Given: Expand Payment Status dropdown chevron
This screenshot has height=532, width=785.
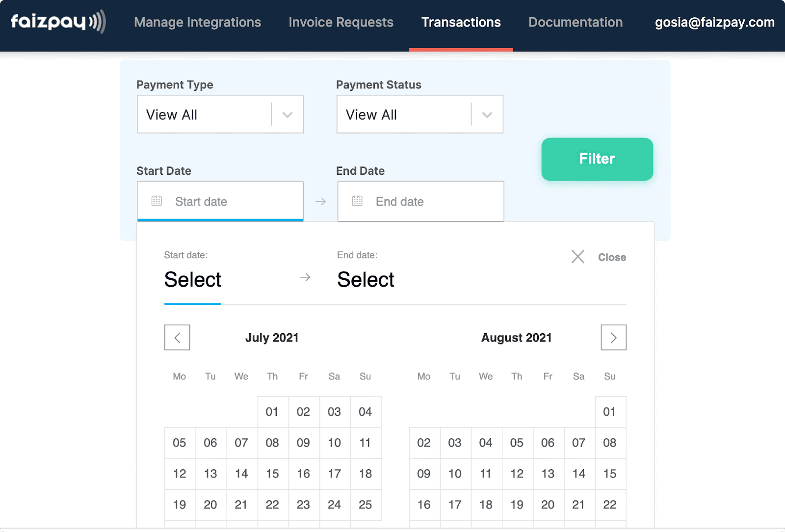Looking at the screenshot, I should pos(487,115).
